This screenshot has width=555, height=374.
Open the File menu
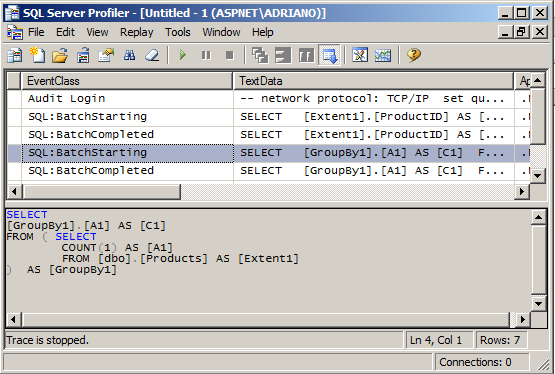(36, 32)
